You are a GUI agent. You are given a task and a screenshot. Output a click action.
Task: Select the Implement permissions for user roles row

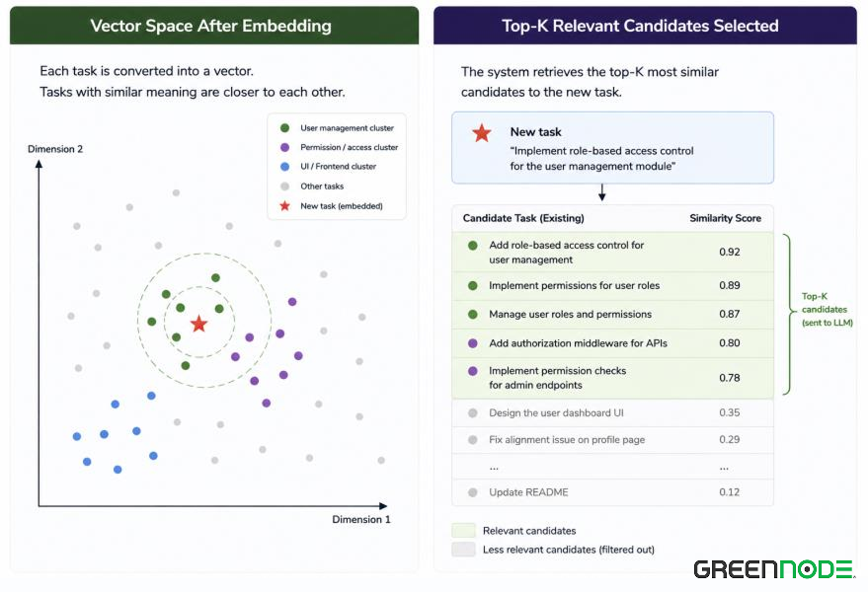click(613, 285)
